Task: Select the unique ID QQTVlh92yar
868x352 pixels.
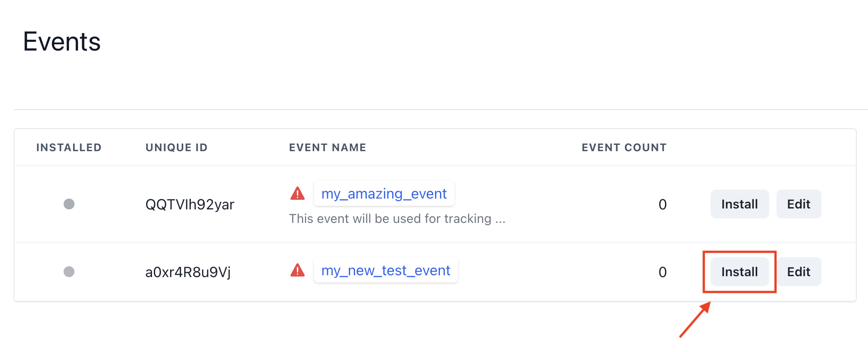Action: [x=190, y=204]
